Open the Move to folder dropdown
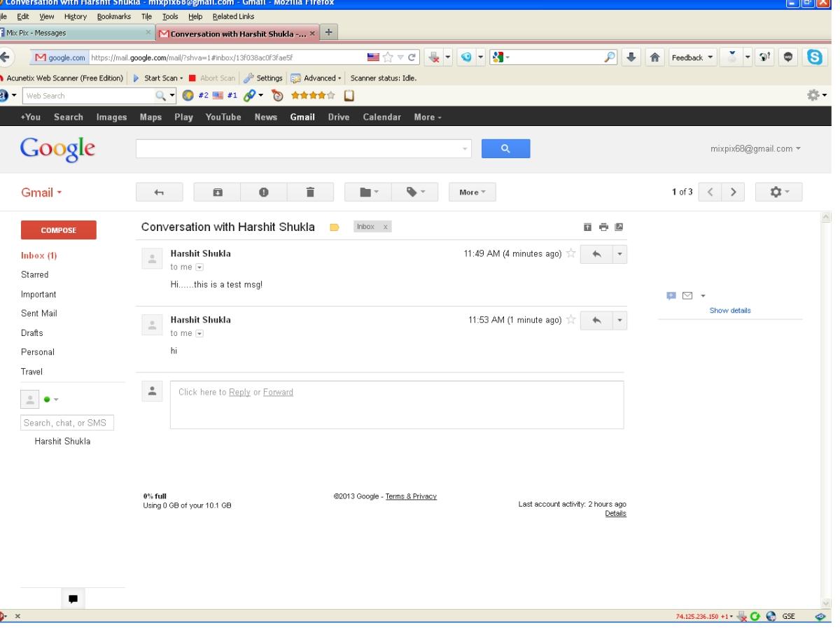The image size is (840, 630). click(x=368, y=192)
